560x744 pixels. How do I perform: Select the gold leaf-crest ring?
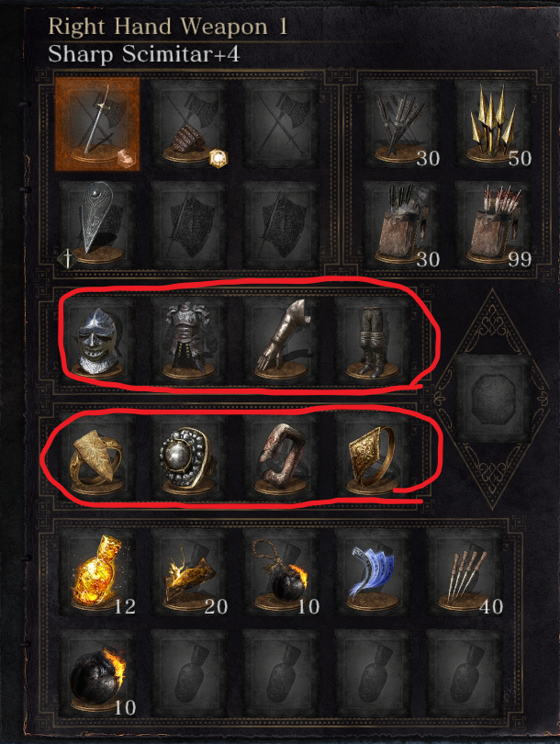[x=97, y=456]
